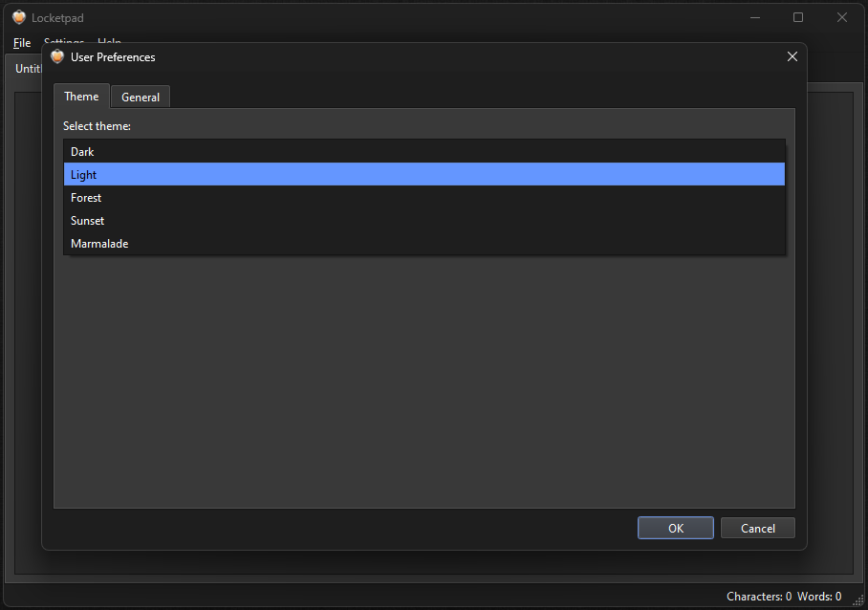868x610 pixels.
Task: Dismiss dialog with Cancel button
Action: click(757, 527)
